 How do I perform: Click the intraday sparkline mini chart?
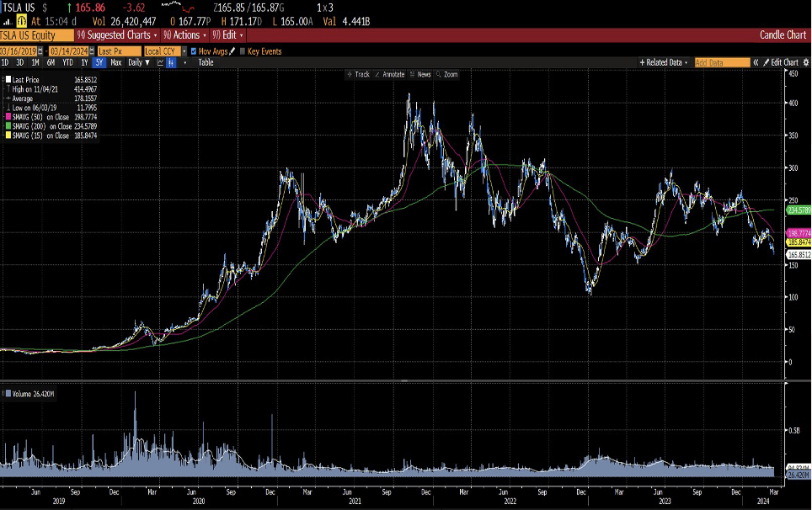[178, 7]
